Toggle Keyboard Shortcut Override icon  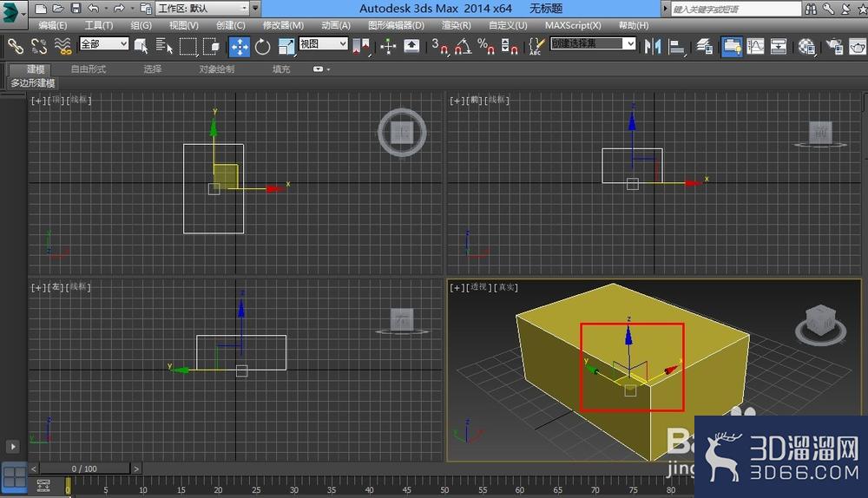click(411, 46)
